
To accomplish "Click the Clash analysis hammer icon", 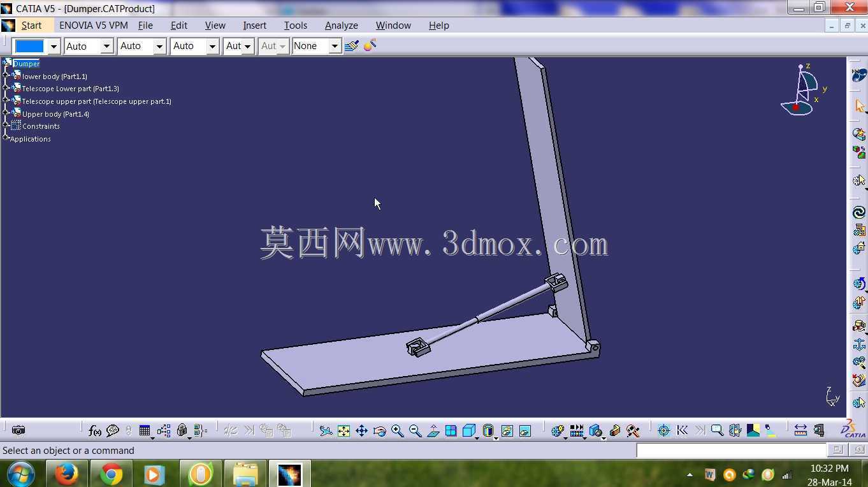I will [x=633, y=431].
